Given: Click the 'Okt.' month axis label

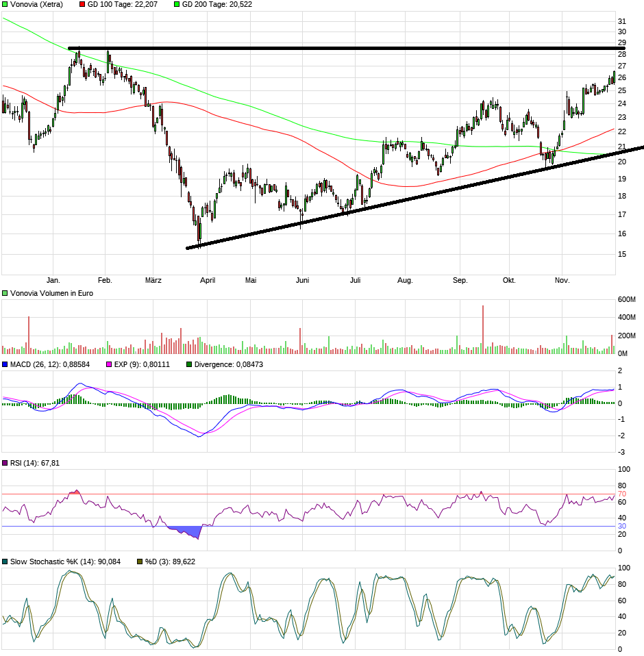Looking at the screenshot, I should click(x=509, y=280).
